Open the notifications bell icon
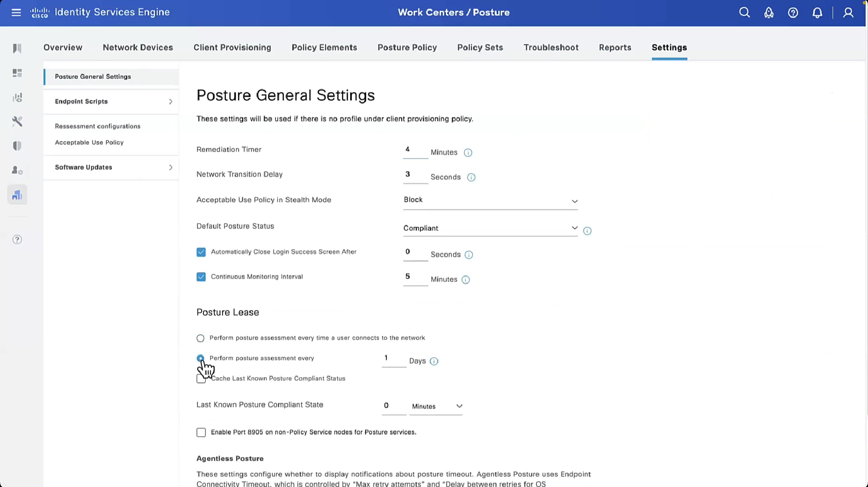The image size is (868, 487). tap(817, 12)
